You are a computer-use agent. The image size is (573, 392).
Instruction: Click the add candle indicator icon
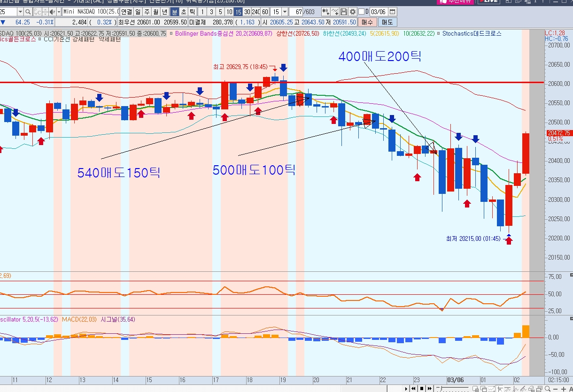[325, 12]
